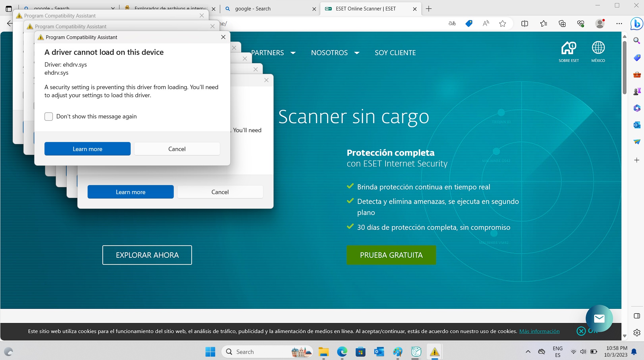The width and height of the screenshot is (644, 360).
Task: Go back with browser back arrow
Action: [x=9, y=24]
